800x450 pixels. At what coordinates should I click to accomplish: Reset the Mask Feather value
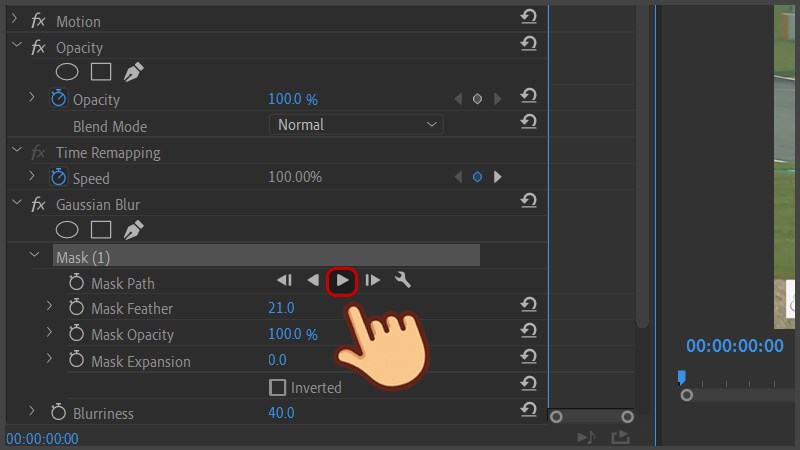tap(529, 305)
